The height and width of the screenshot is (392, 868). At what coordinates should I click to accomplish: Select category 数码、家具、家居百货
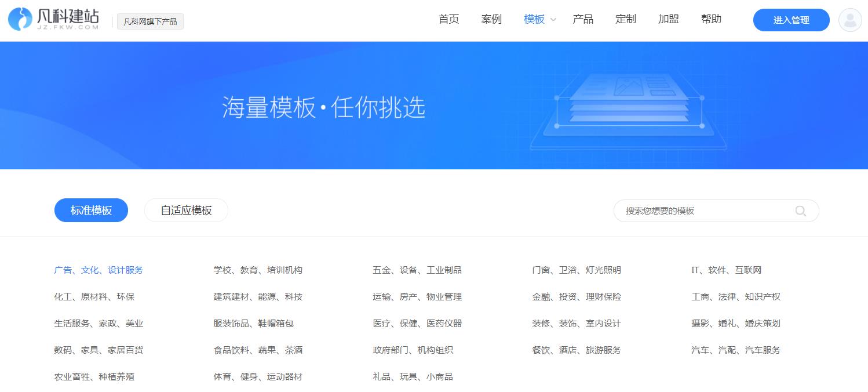(99, 350)
